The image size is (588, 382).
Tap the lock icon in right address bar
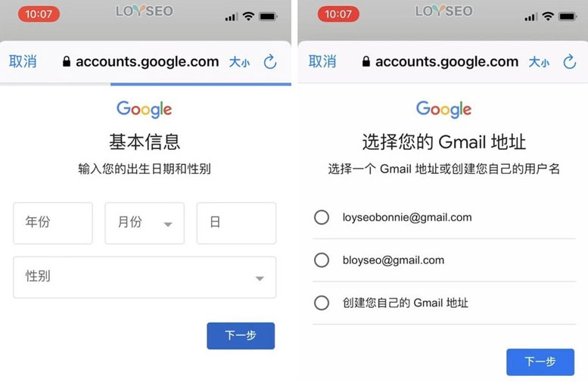point(366,61)
